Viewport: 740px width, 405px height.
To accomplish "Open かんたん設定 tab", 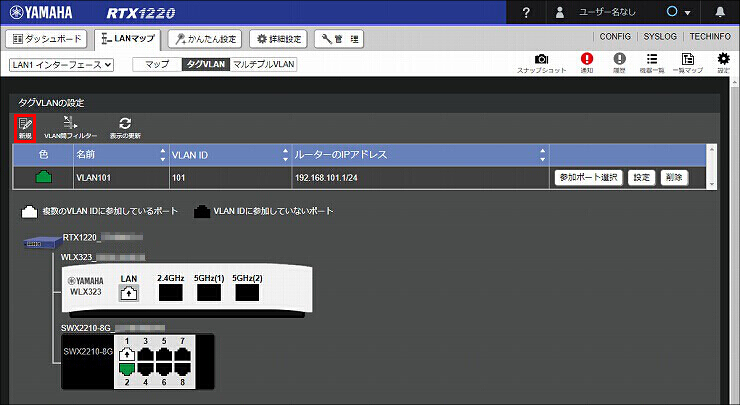I will click(205, 39).
